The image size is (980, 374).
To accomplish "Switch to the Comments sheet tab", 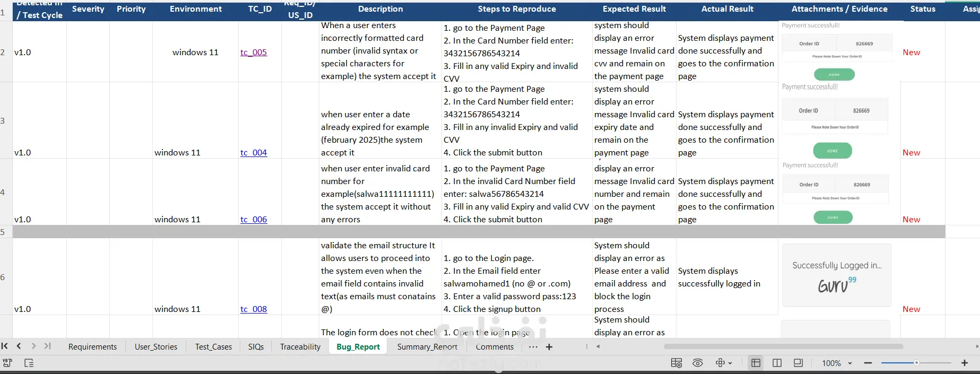I will click(495, 347).
